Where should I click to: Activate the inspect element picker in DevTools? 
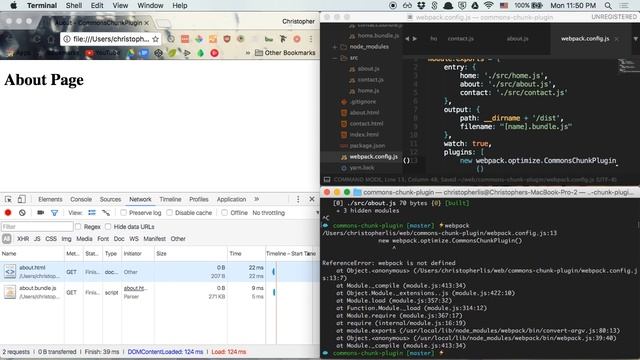point(8,199)
